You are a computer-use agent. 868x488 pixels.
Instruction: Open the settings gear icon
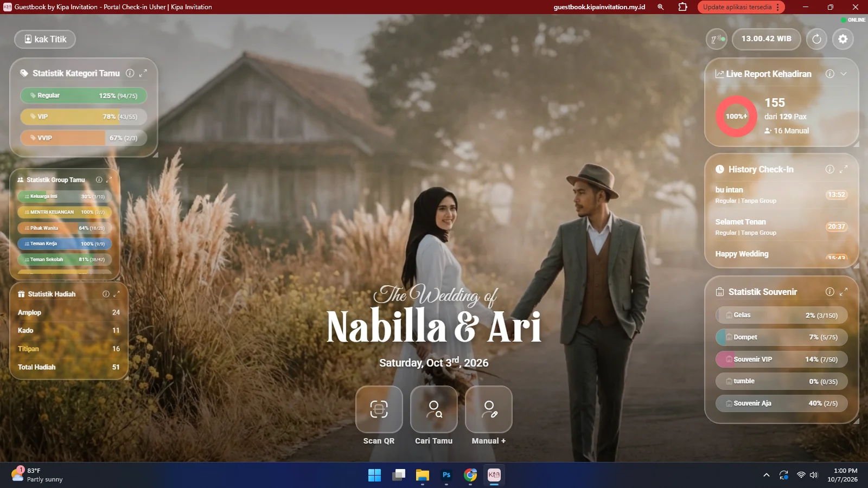(x=843, y=39)
